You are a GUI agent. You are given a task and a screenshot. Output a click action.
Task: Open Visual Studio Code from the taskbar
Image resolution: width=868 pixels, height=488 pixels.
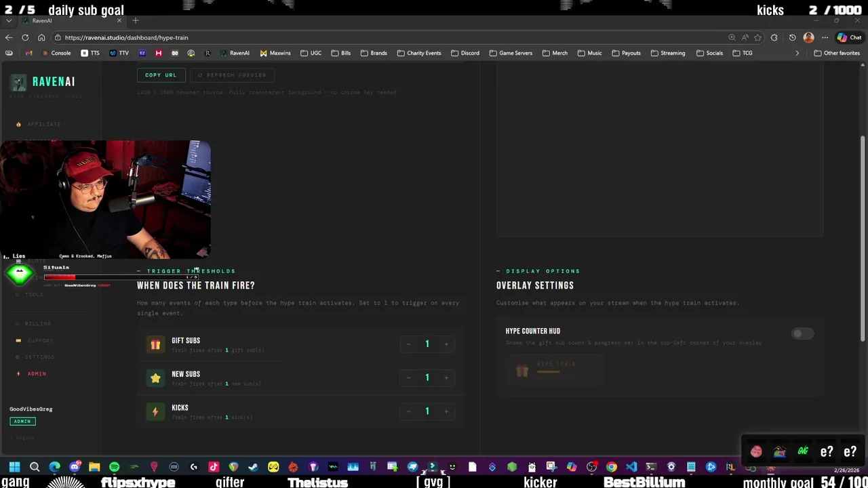(x=631, y=467)
